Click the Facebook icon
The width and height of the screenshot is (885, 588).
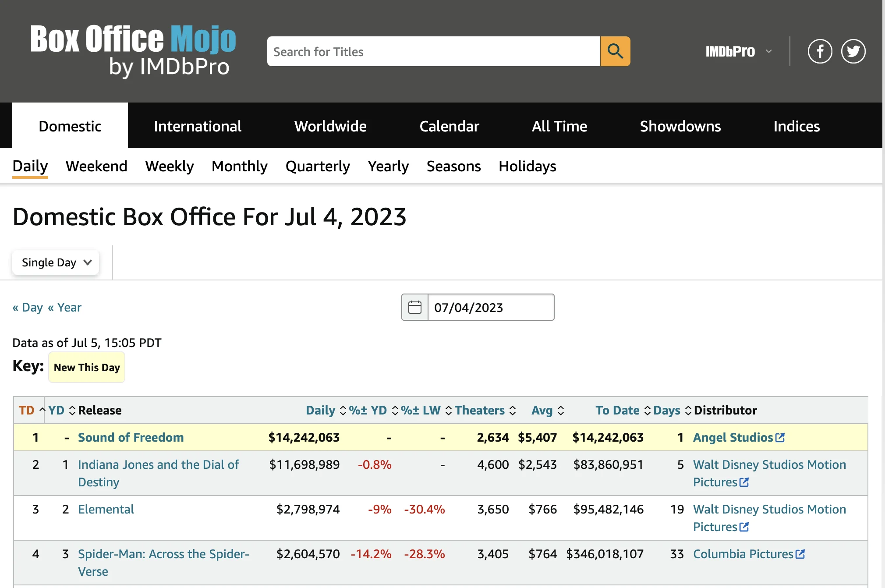click(820, 50)
